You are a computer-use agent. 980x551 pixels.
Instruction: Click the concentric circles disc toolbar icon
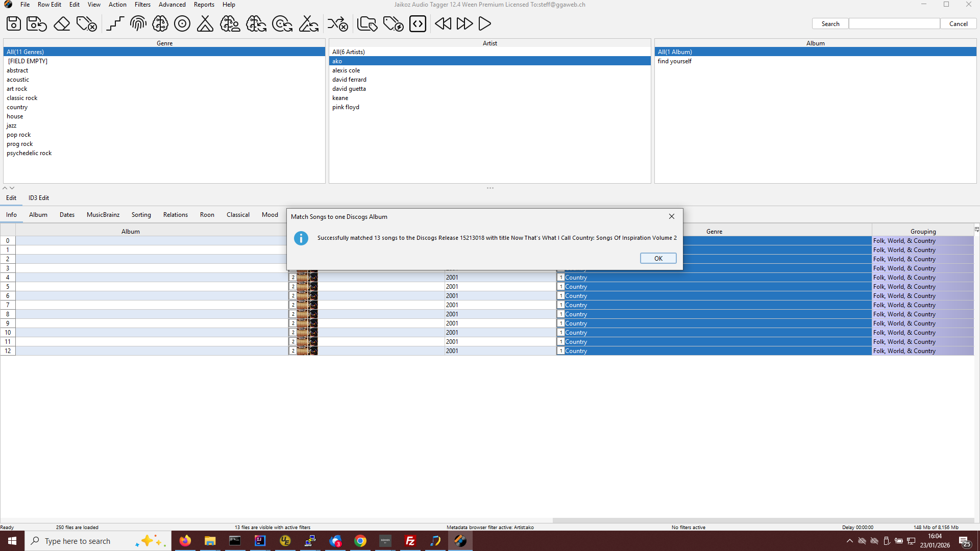pos(182,23)
